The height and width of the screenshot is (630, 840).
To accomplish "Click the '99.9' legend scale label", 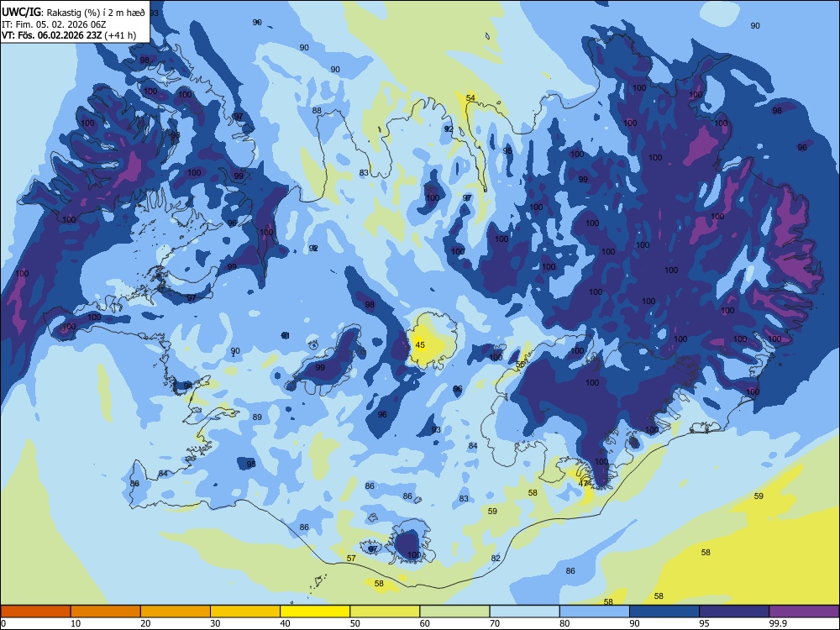I will pyautogui.click(x=778, y=623).
